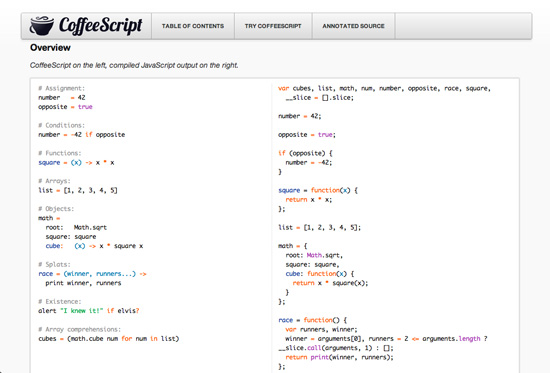
Task: Click 'square = function(x) {' in JavaScript output
Action: point(318,191)
